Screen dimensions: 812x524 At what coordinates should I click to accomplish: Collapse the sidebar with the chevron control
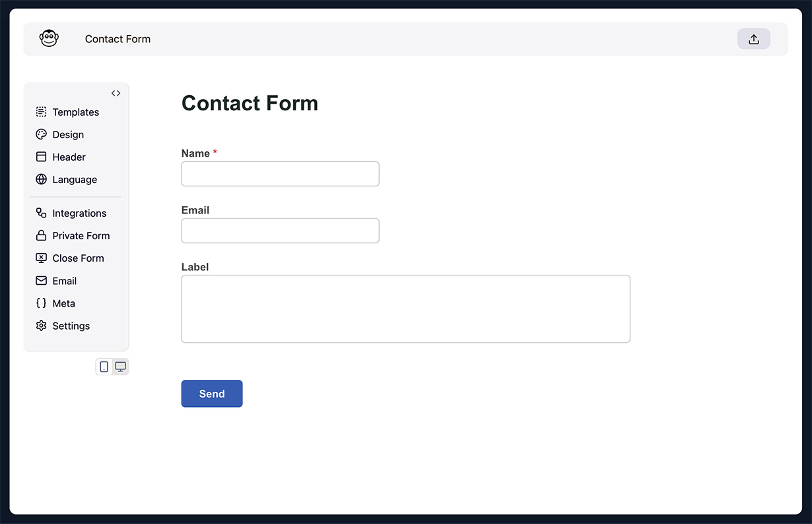click(x=116, y=93)
